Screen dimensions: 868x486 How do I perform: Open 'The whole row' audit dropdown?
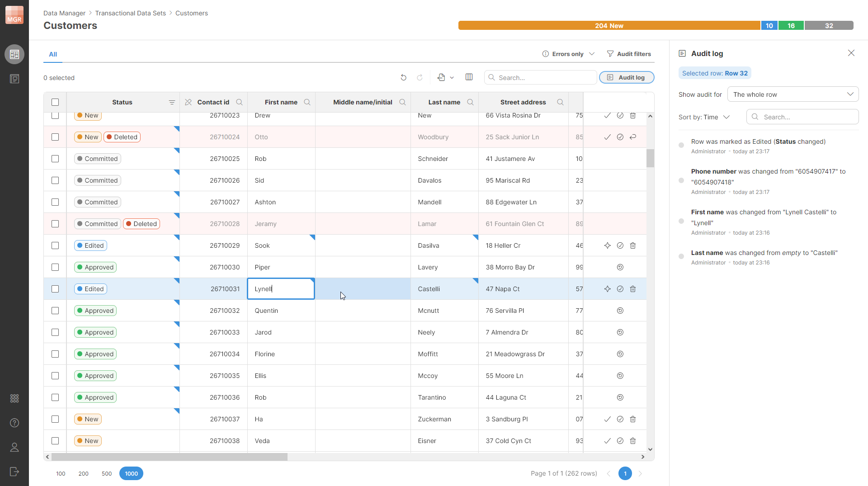point(793,94)
